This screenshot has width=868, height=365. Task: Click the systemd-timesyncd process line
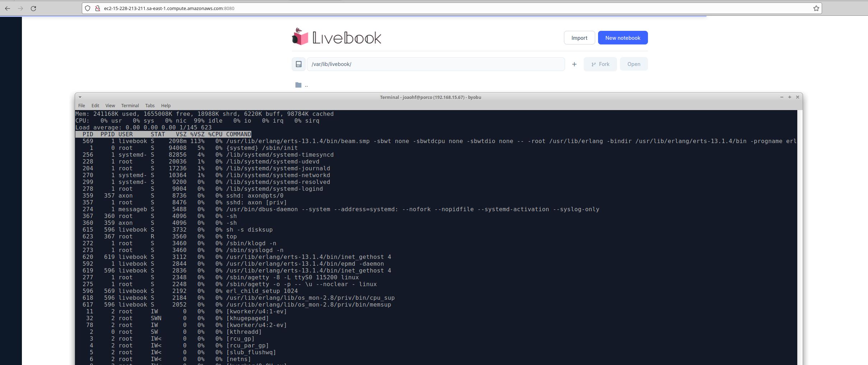[204, 155]
